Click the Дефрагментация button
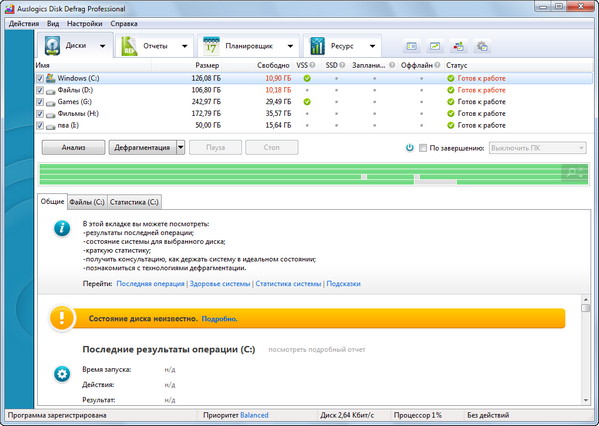 tap(142, 147)
